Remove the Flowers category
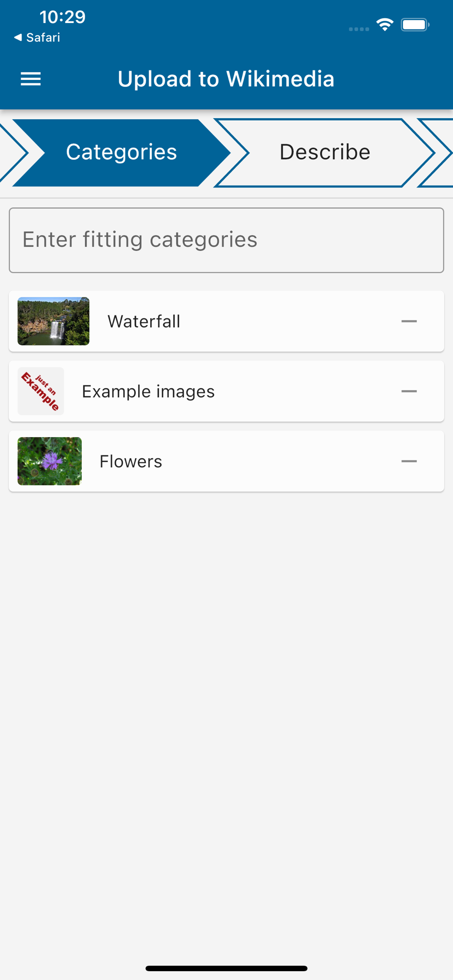 pos(409,462)
